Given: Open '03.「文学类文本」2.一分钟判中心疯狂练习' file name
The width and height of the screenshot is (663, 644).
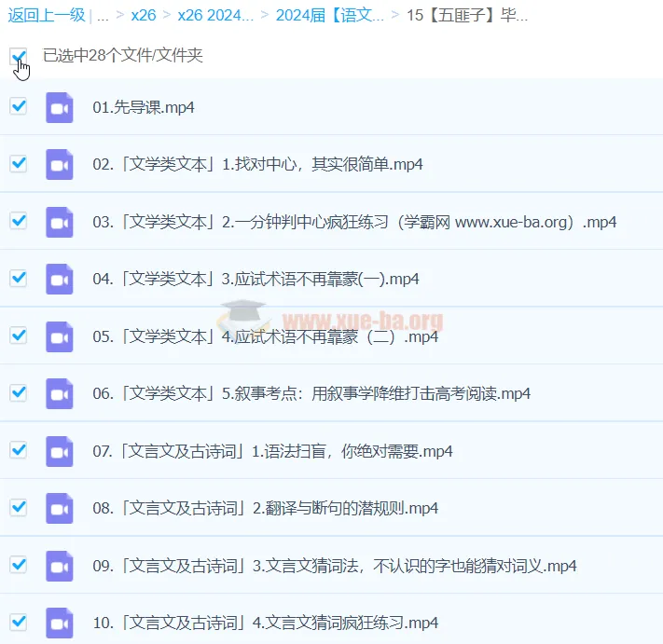Looking at the screenshot, I should [354, 222].
